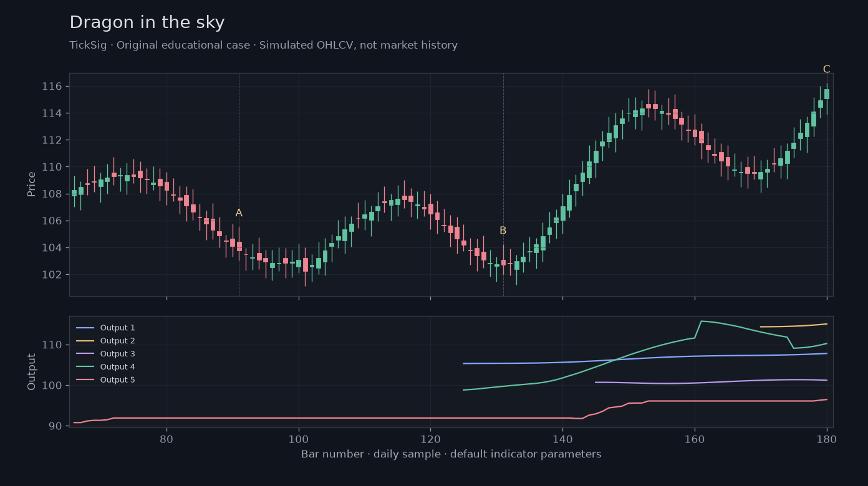Click the Output 1 legend entry
The image size is (868, 486).
[x=105, y=328]
